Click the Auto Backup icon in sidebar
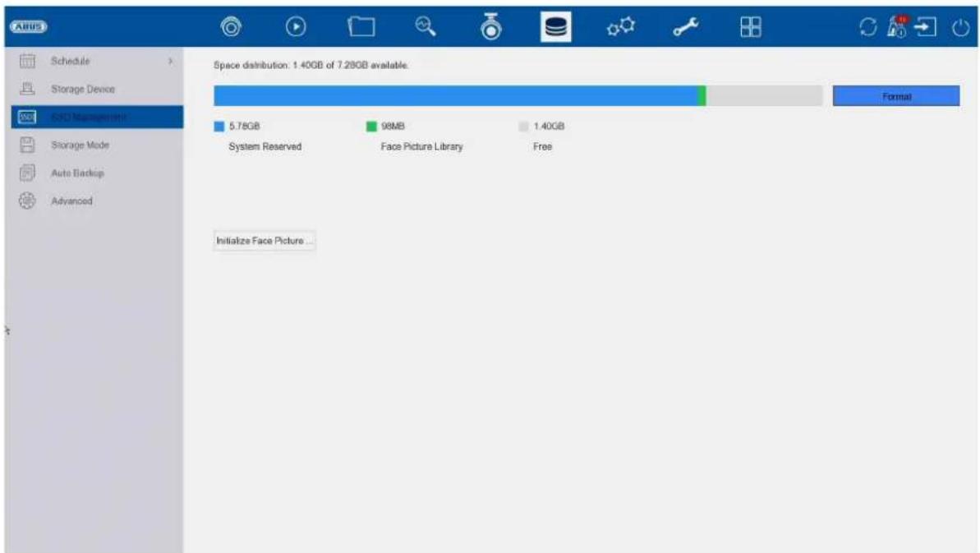 27,173
